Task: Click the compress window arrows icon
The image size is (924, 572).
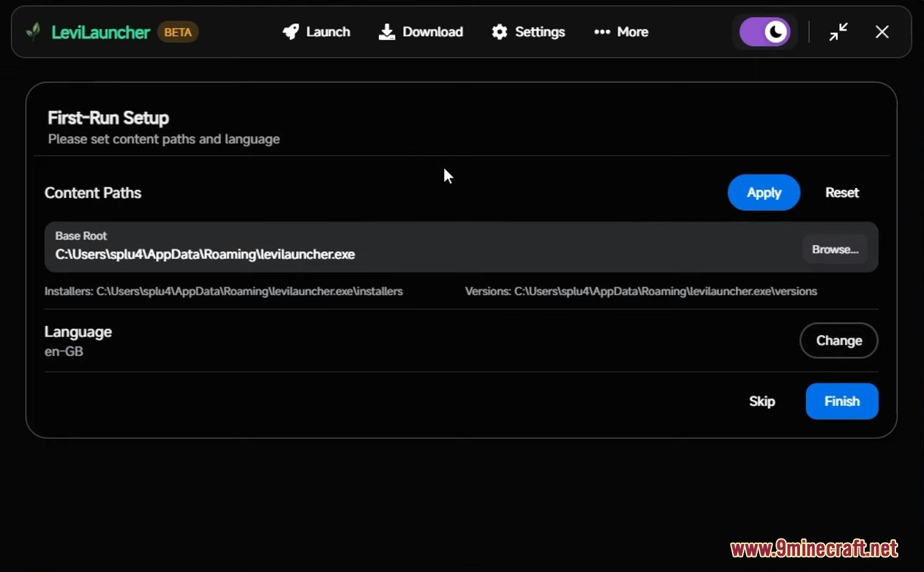Action: coord(839,32)
